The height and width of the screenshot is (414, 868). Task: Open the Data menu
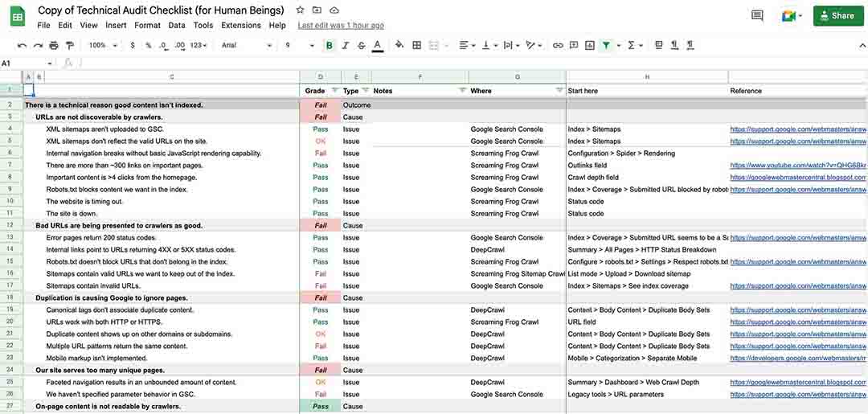pyautogui.click(x=177, y=26)
